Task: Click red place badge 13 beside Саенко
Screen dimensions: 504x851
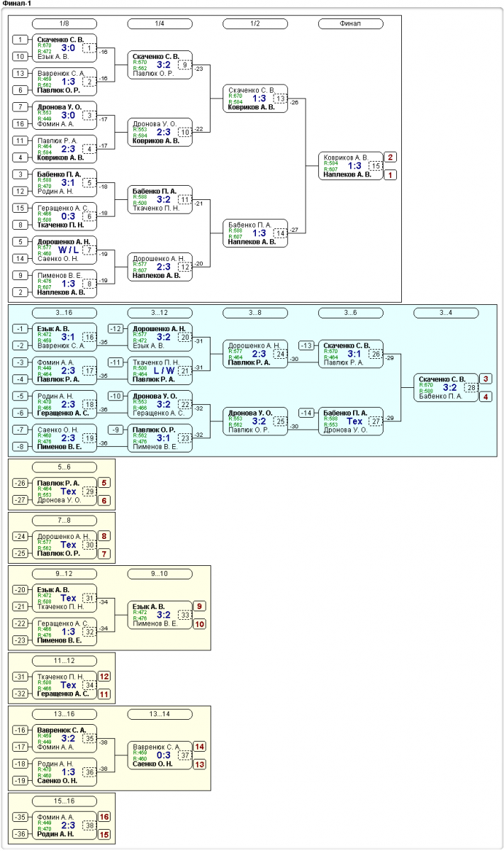Action: point(200,764)
